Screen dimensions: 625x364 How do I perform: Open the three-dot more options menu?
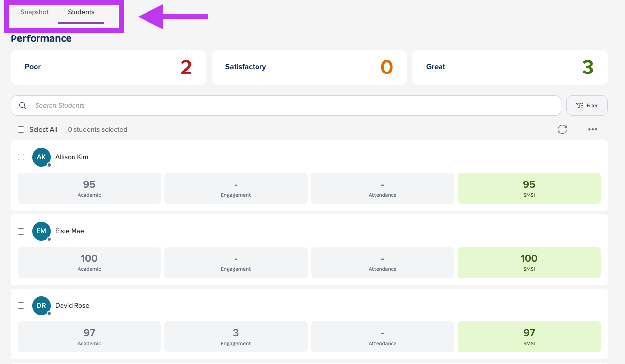(592, 129)
